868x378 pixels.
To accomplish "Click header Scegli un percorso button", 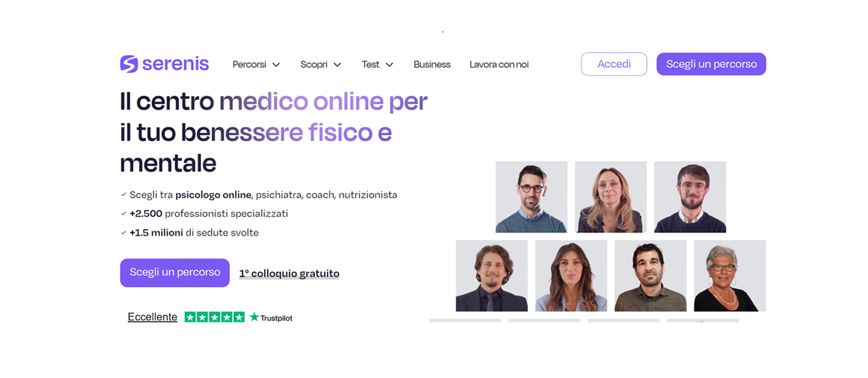I will (711, 64).
